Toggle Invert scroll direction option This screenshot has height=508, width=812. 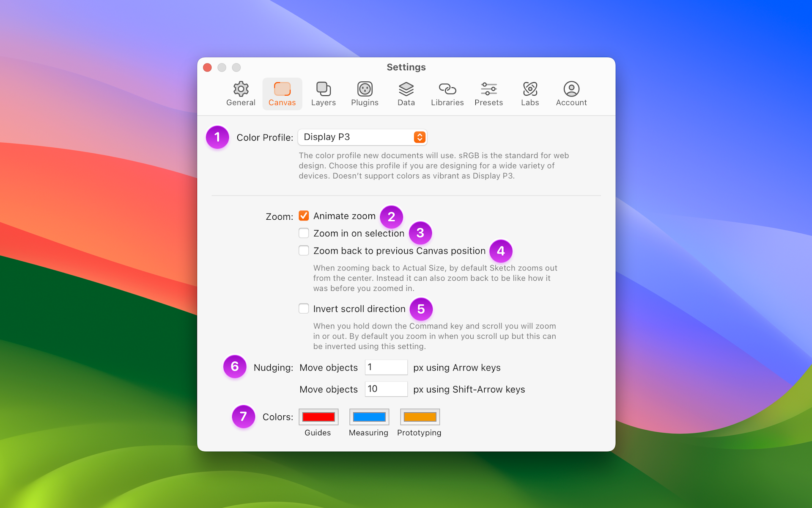coord(304,309)
